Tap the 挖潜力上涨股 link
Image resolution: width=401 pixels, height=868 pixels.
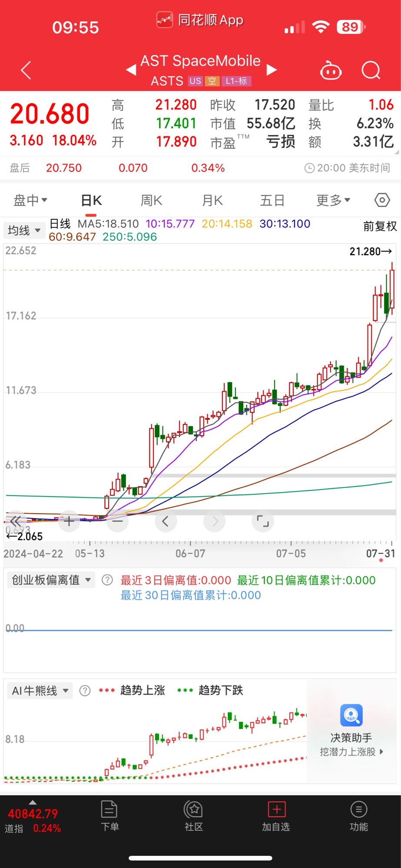(x=351, y=752)
